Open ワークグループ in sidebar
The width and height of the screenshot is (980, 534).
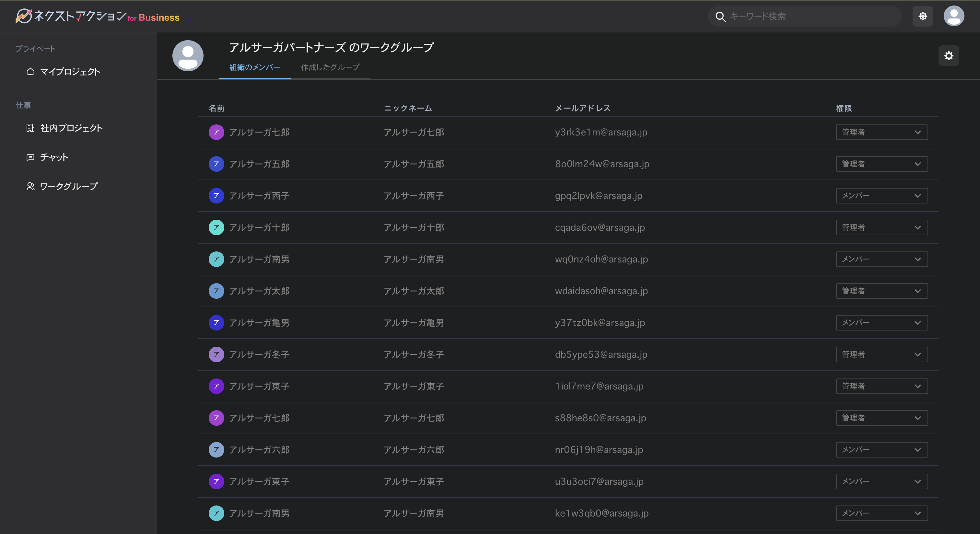[x=62, y=186]
